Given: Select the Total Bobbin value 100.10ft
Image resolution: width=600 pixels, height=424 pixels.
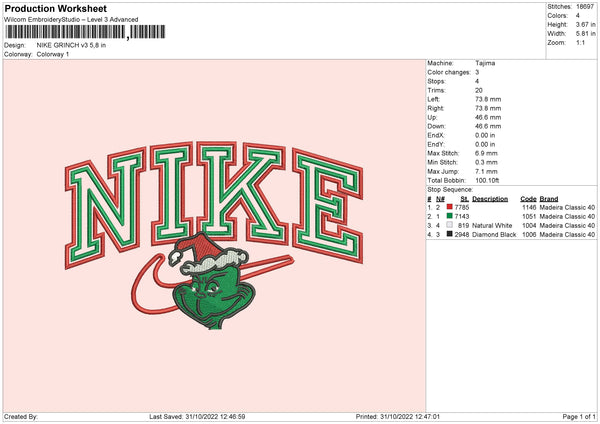Looking at the screenshot, I should pos(487,180).
